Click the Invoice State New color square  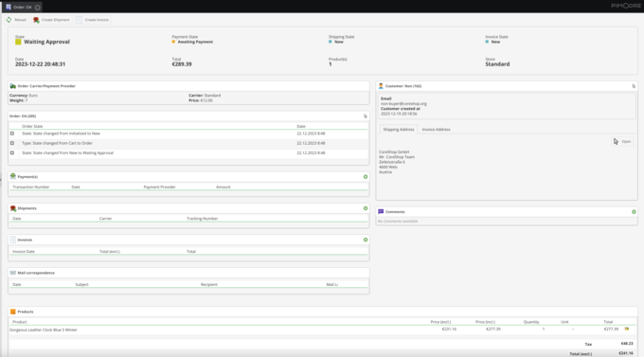(487, 42)
